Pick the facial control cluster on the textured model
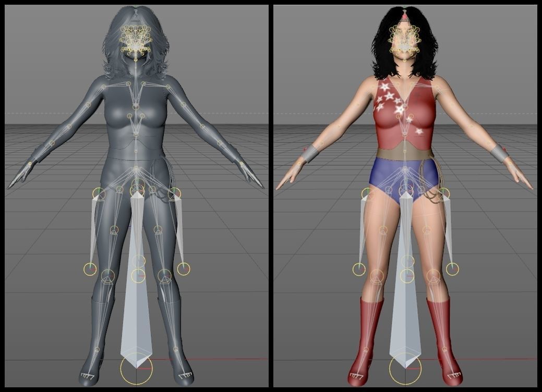 point(404,40)
